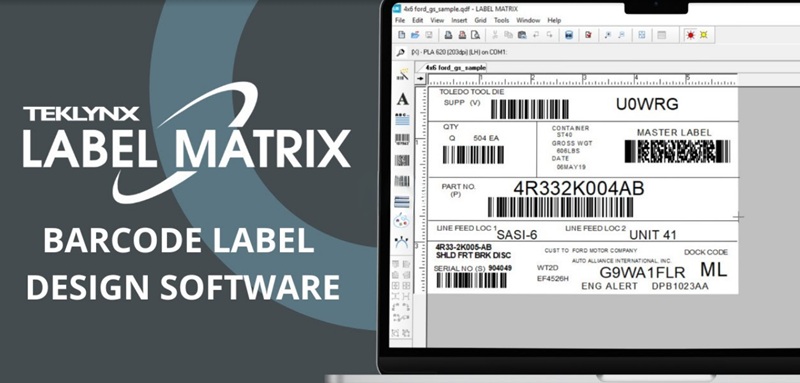Select the EF4526H text
The width and height of the screenshot is (800, 383).
(553, 279)
